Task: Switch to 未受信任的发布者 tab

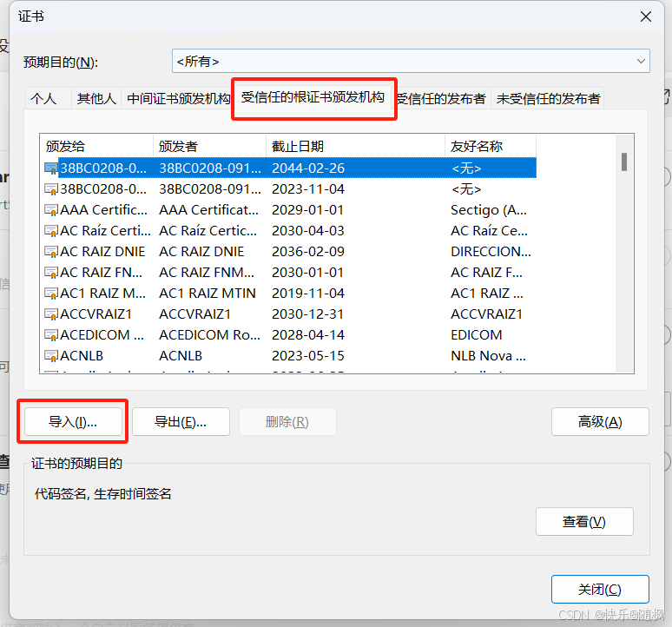Action: [x=548, y=99]
